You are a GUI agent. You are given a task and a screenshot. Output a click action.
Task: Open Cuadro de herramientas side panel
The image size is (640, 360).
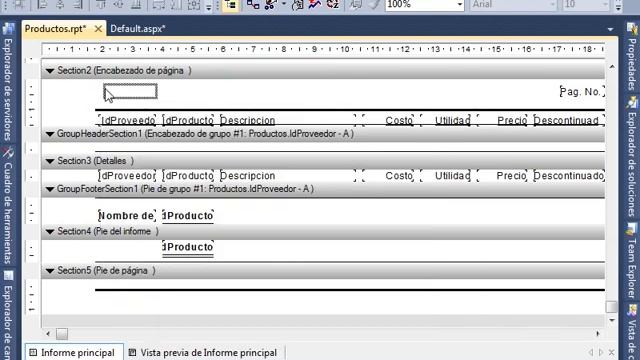8,207
